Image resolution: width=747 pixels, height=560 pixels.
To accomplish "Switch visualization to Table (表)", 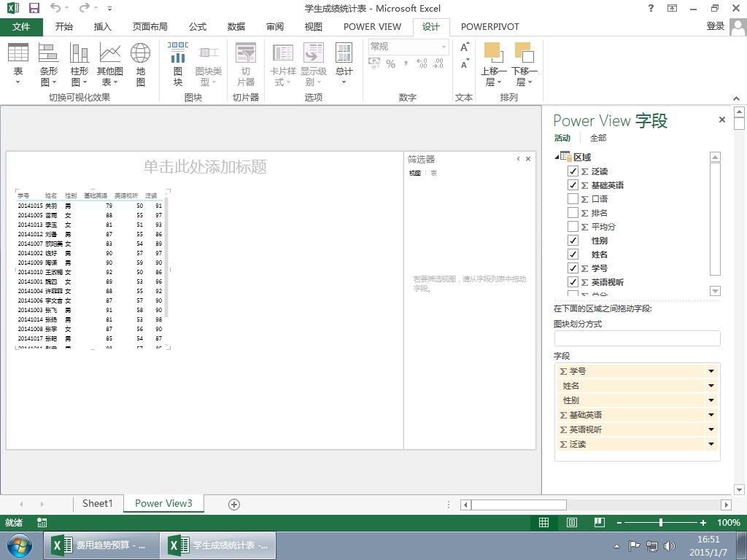I will tap(18, 64).
